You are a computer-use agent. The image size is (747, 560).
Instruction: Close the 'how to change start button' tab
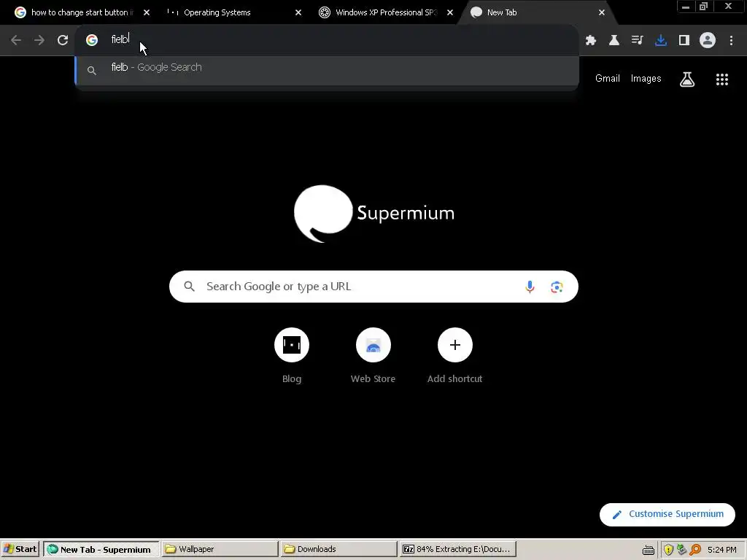pos(147,12)
